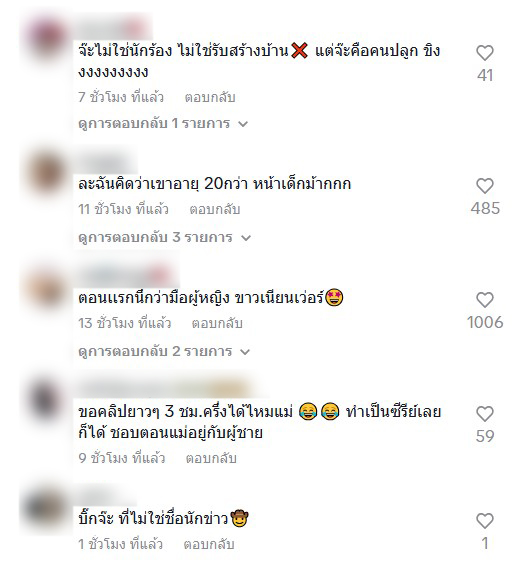Open the first commenter's profile avatar
This screenshot has height=562, width=517.
coord(46,39)
